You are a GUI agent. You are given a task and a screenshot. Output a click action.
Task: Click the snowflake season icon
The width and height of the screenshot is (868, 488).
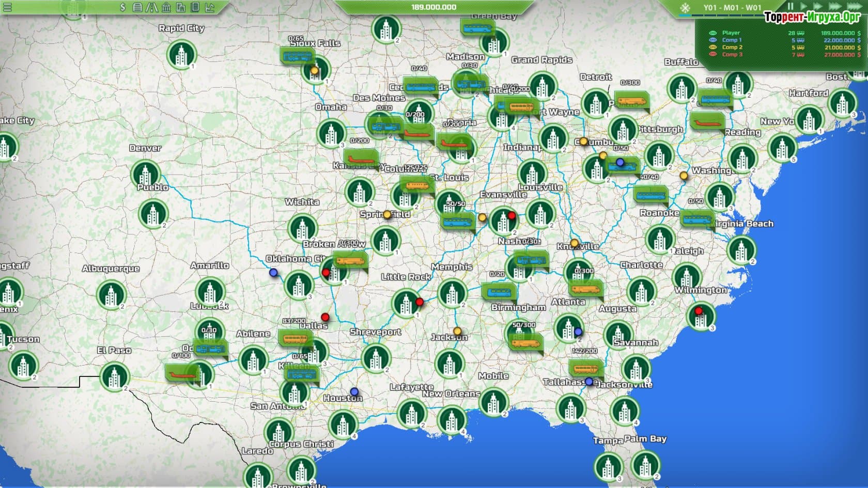(685, 8)
